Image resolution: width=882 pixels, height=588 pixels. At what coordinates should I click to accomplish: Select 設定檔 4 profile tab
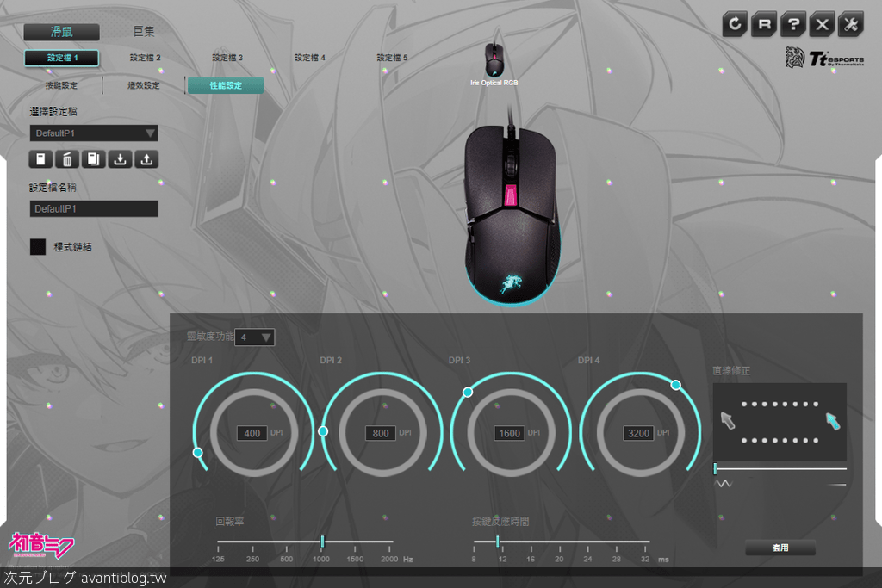pos(310,58)
